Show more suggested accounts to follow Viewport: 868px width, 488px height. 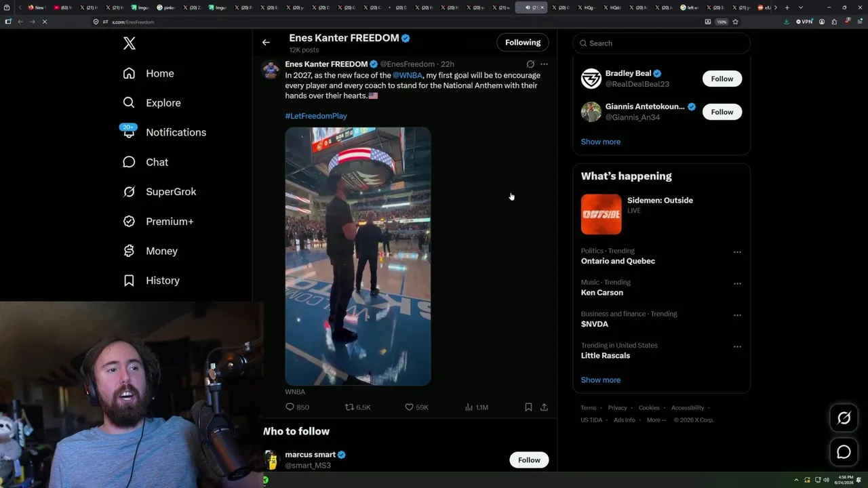(601, 142)
